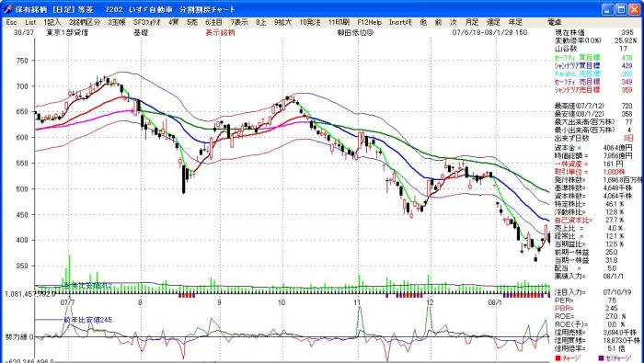Click the Esc menu item

click(x=11, y=23)
